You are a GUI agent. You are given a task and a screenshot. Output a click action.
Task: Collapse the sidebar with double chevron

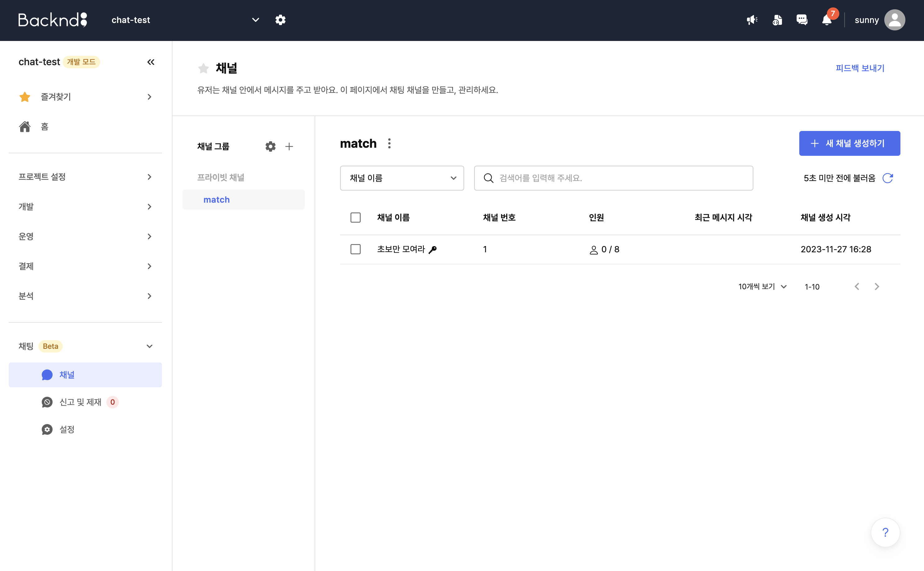[x=151, y=62]
